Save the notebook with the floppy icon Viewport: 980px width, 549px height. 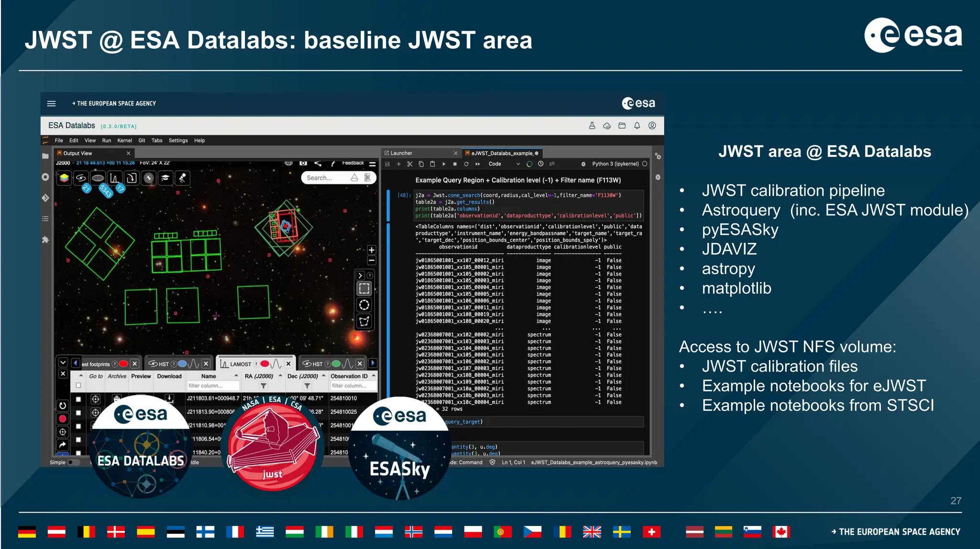tap(388, 164)
